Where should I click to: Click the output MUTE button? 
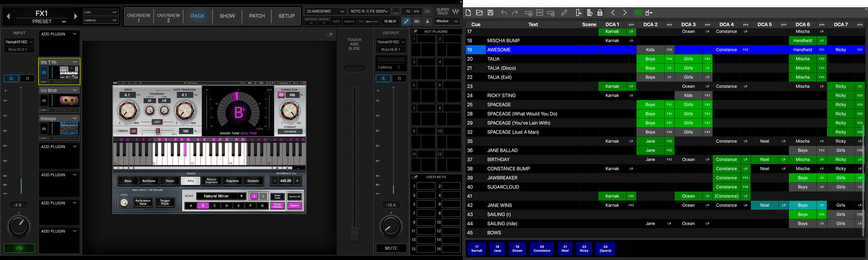click(x=391, y=248)
